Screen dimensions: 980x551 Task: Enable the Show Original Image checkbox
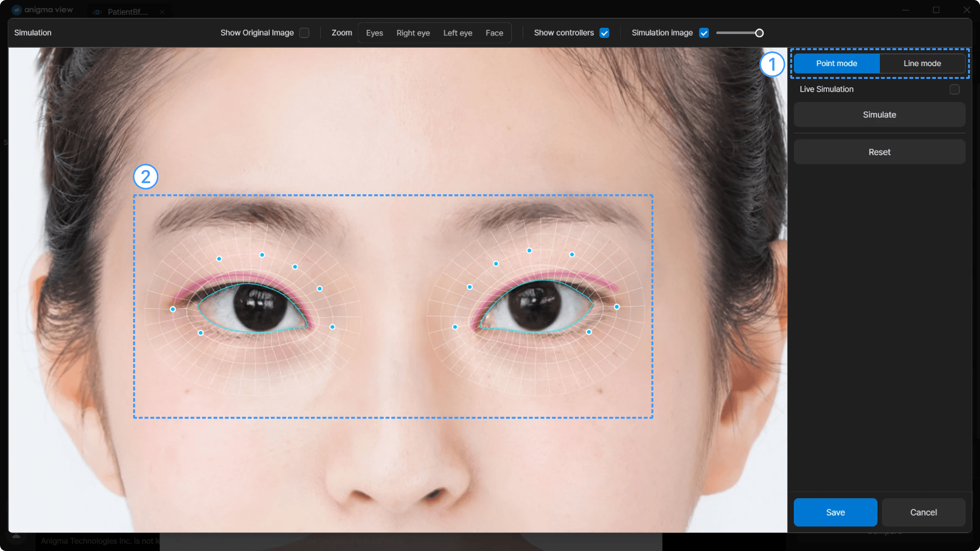coord(304,33)
